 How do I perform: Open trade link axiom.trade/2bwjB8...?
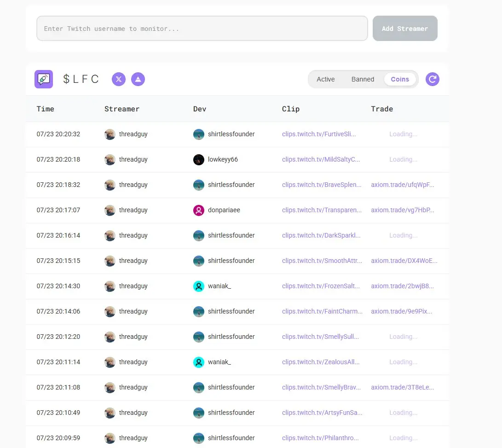tap(403, 286)
